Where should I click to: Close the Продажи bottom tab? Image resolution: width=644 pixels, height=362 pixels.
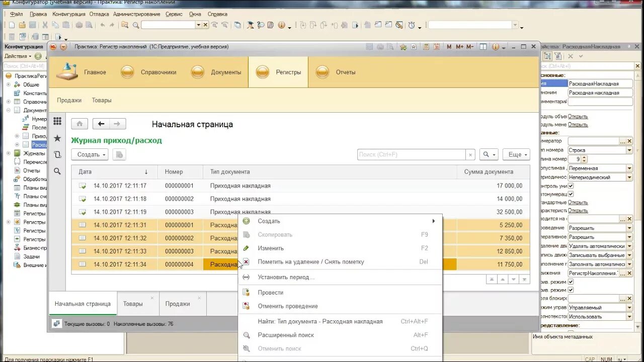pyautogui.click(x=199, y=298)
